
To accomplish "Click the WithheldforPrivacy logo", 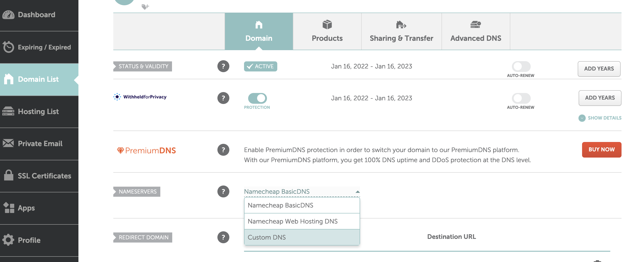I will (140, 97).
